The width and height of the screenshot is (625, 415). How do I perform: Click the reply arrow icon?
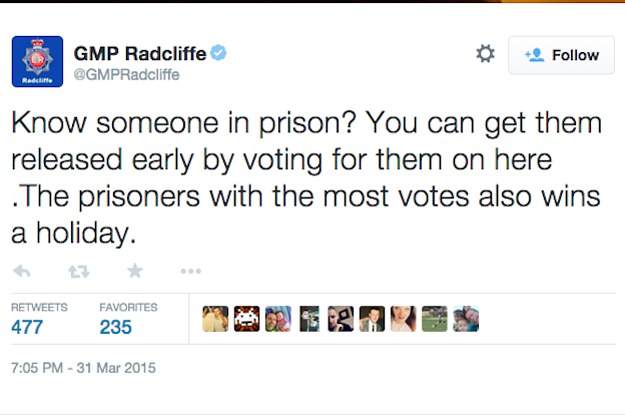(22, 271)
